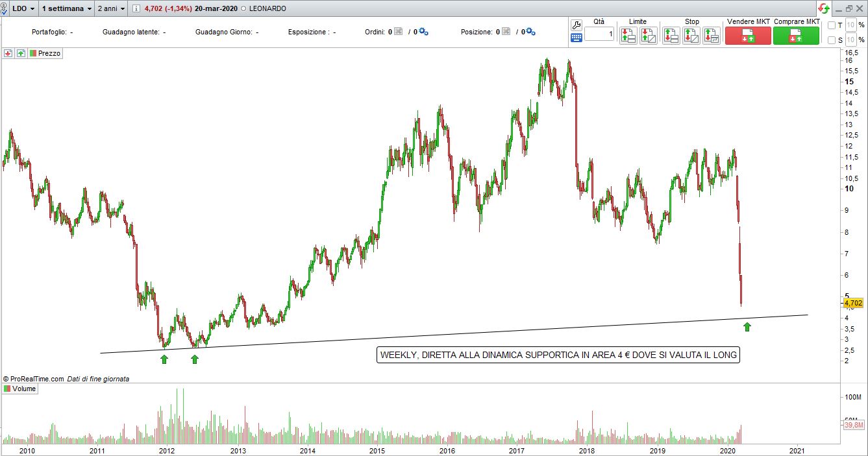Open the gears icon next to Posizione
Image resolution: width=868 pixels, height=456 pixels.
530,32
